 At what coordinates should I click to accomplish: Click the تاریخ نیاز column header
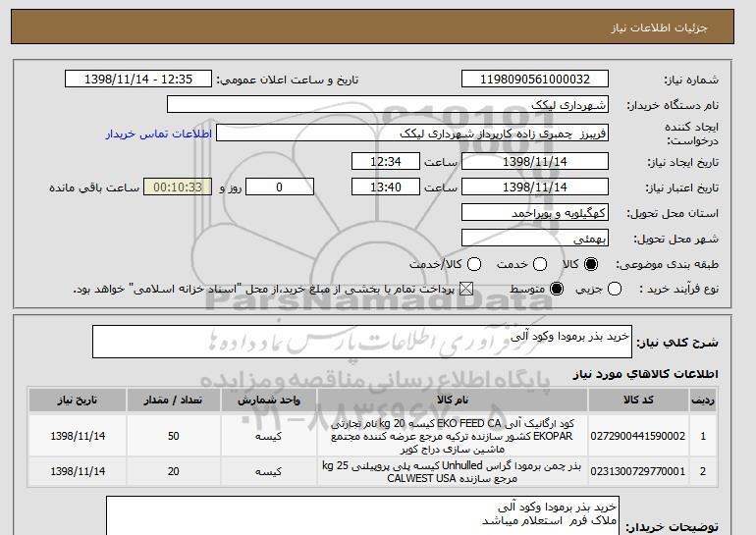pos(78,401)
